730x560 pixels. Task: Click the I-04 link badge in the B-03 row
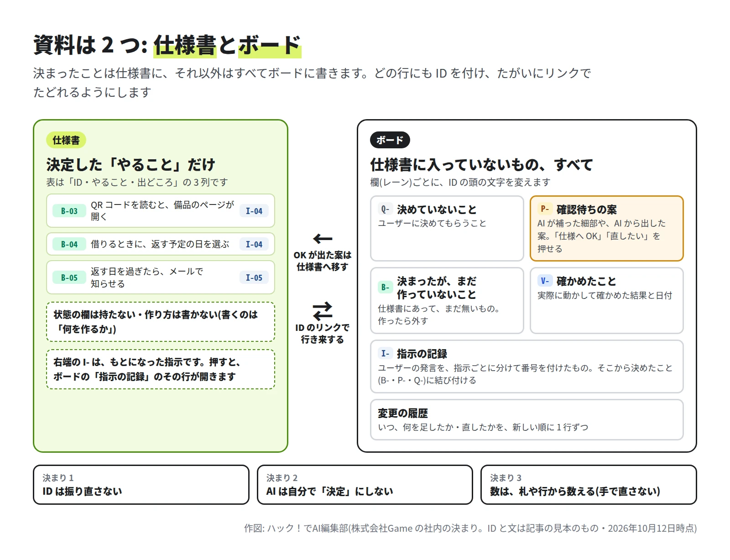pos(254,211)
